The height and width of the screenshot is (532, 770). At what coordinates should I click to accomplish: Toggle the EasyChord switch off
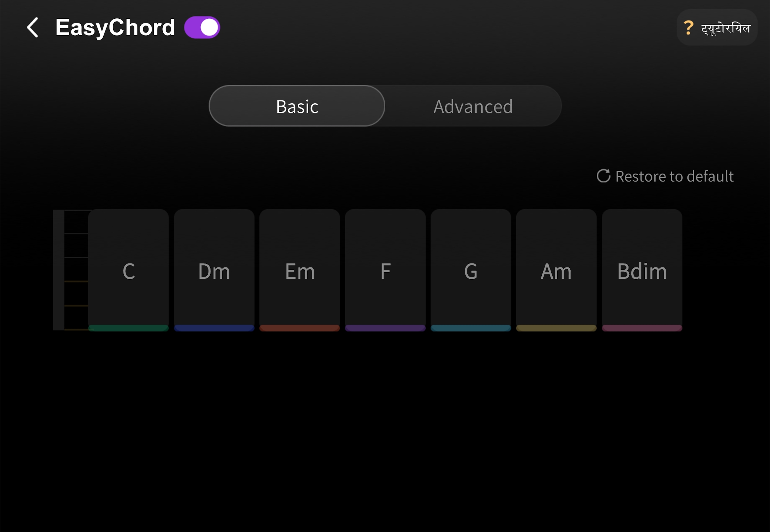pos(203,26)
